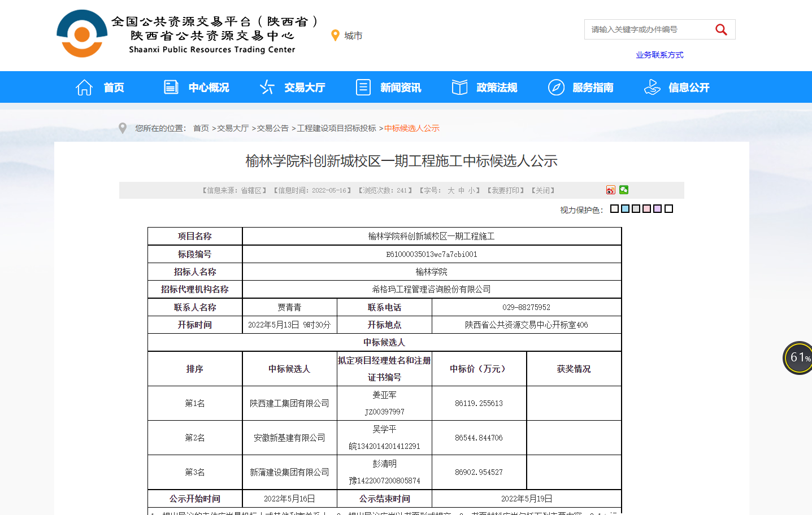Open the 城市 location selector
The image size is (812, 515).
pyautogui.click(x=347, y=36)
